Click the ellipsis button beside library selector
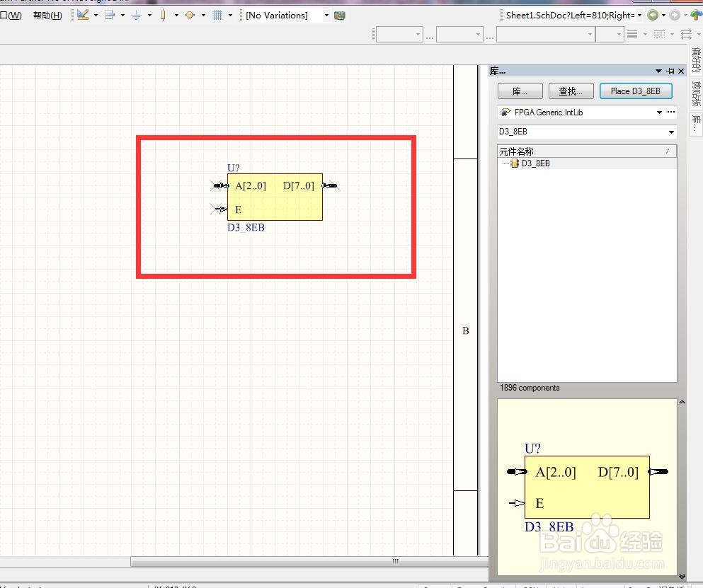Viewport: 703px width, 588px height. click(670, 112)
